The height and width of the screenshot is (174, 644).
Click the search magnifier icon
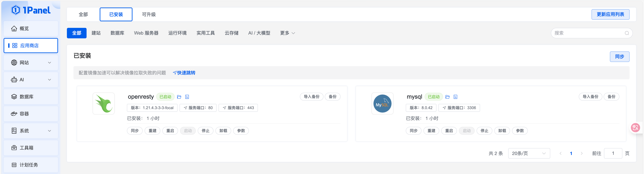click(627, 33)
